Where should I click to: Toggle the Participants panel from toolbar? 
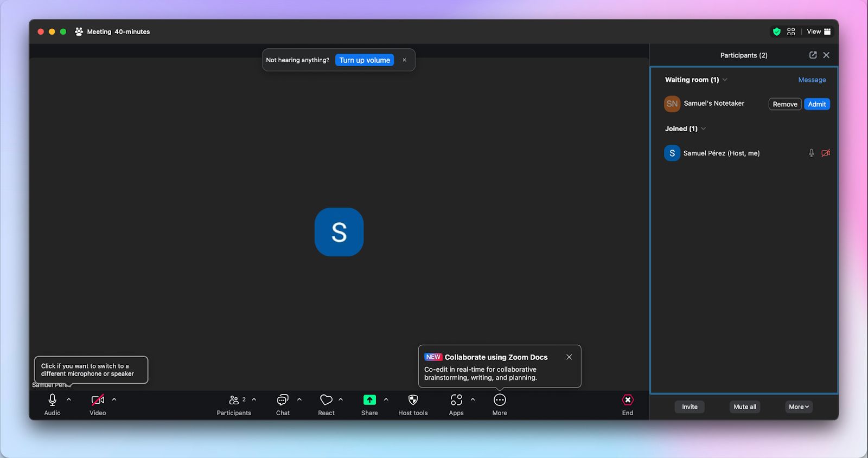(x=234, y=405)
